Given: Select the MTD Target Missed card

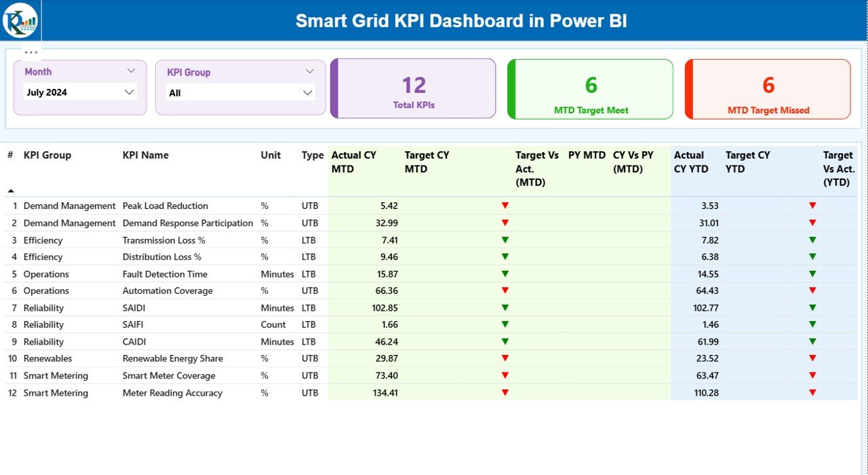Looking at the screenshot, I should click(767, 89).
